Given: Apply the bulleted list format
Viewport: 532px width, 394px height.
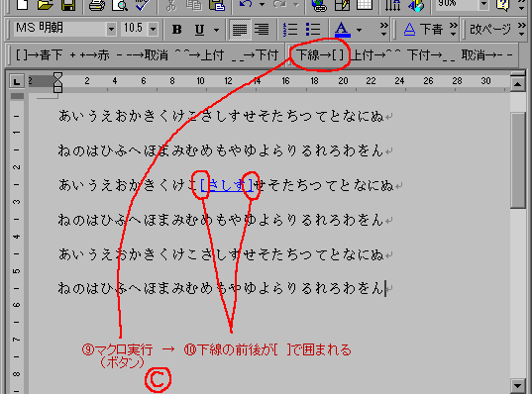Looking at the screenshot, I should (x=313, y=30).
